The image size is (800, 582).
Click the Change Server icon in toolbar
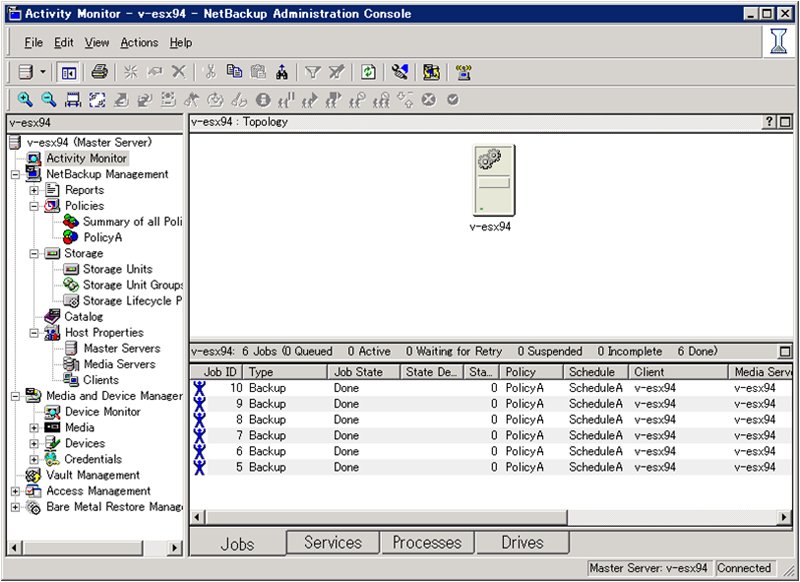click(26, 72)
